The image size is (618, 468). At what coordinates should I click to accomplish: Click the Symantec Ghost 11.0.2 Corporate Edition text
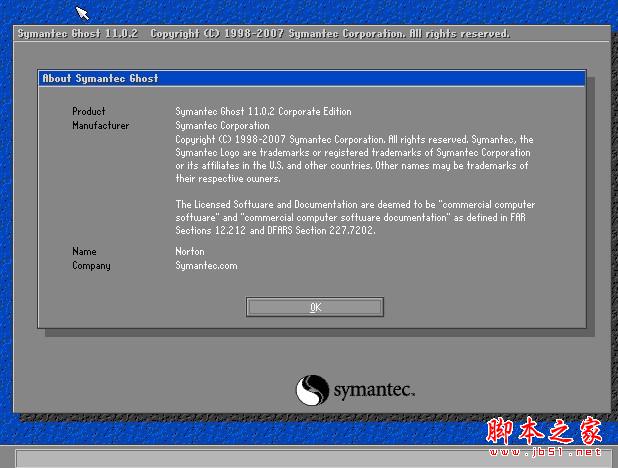263,111
